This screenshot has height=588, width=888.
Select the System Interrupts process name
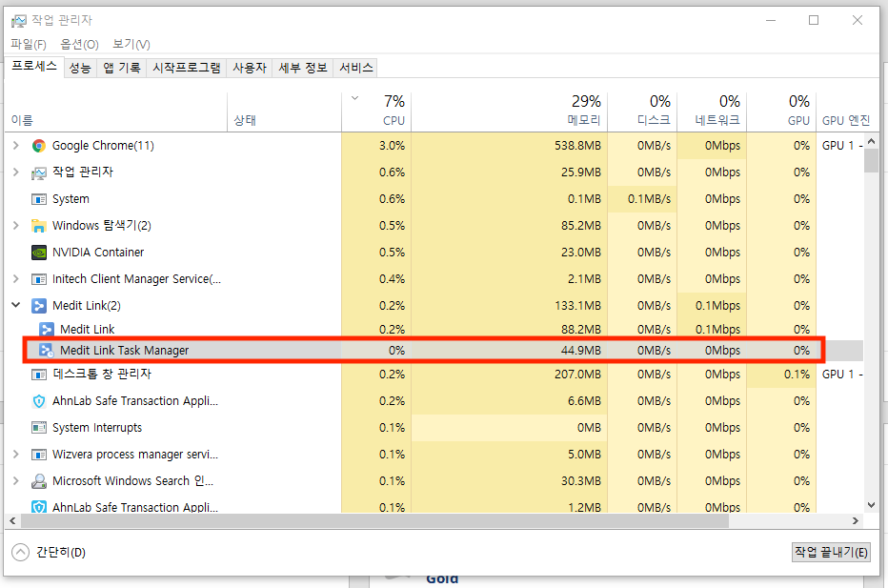pos(97,428)
